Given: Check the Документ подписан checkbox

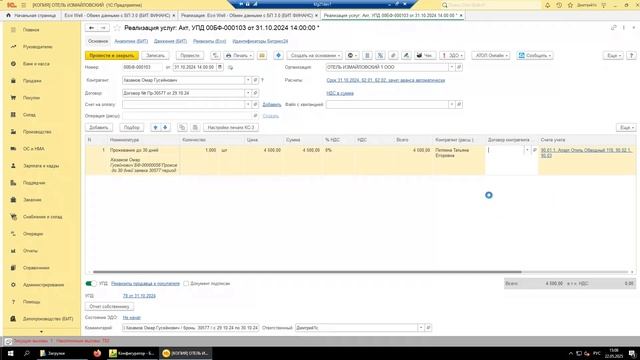Looking at the screenshot, I should 186,283.
